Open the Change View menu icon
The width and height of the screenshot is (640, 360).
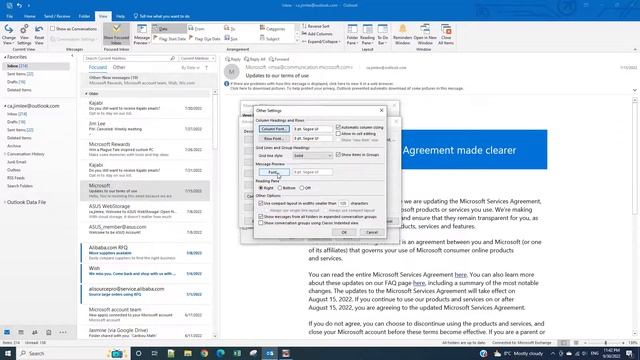pyautogui.click(x=9, y=34)
